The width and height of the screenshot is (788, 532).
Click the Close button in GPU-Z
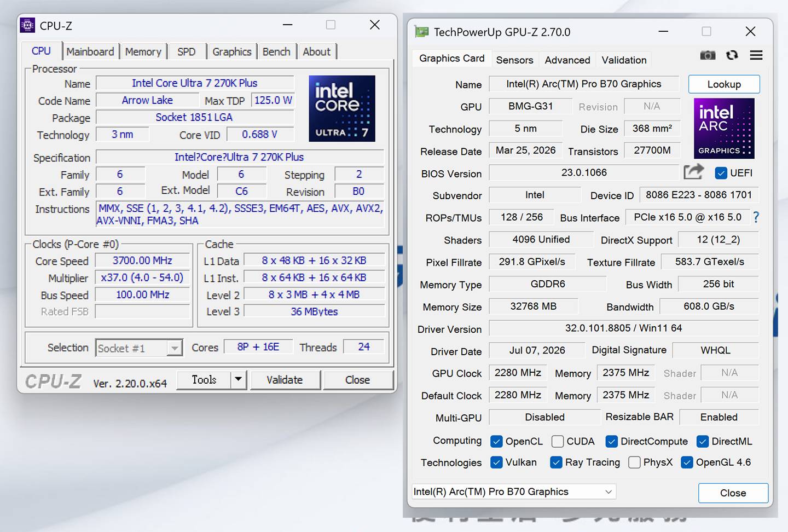(x=733, y=493)
